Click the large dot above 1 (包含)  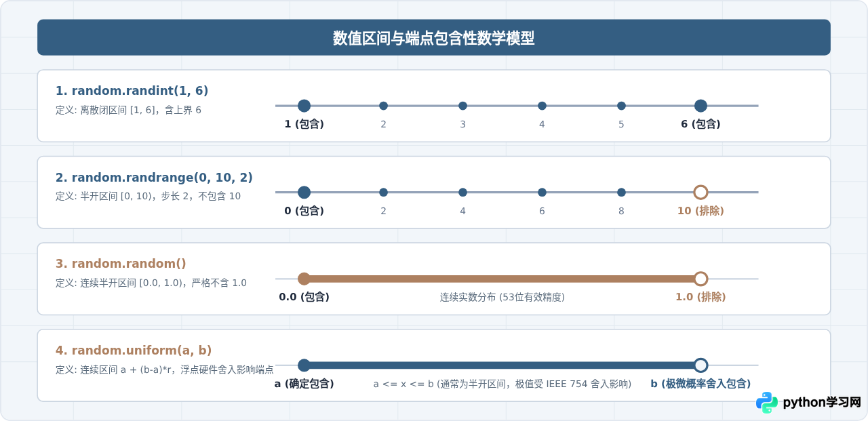(304, 106)
